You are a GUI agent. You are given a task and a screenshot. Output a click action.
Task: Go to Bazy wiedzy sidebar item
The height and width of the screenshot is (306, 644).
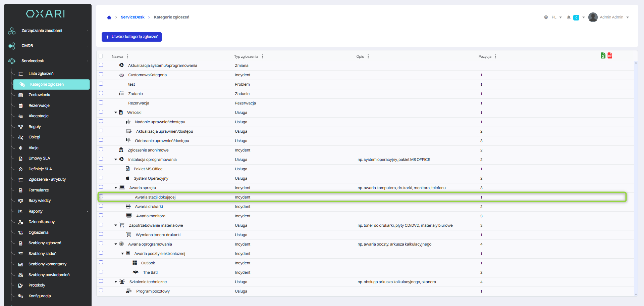pyautogui.click(x=40, y=201)
